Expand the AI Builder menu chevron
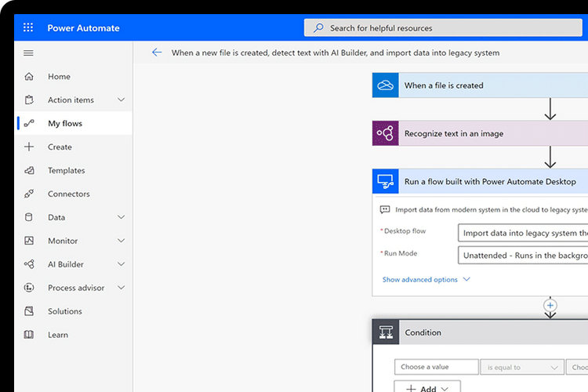This screenshot has height=392, width=588. coord(121,264)
